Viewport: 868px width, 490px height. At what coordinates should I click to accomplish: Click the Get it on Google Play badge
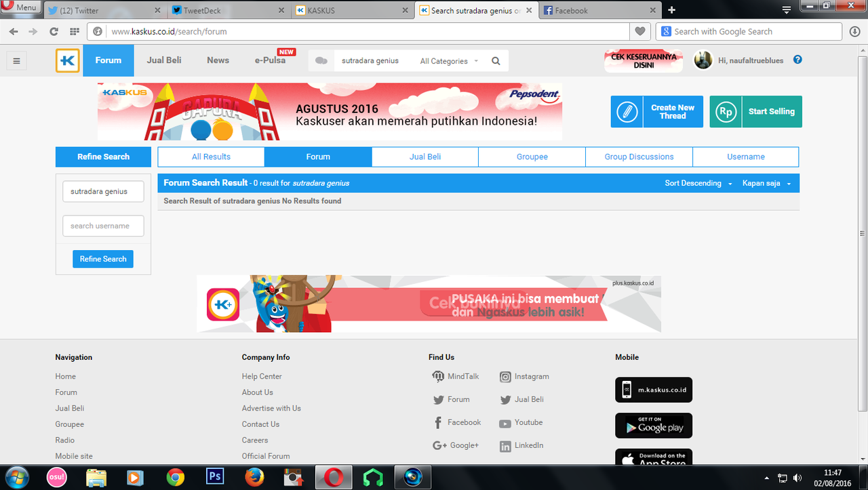tap(654, 426)
